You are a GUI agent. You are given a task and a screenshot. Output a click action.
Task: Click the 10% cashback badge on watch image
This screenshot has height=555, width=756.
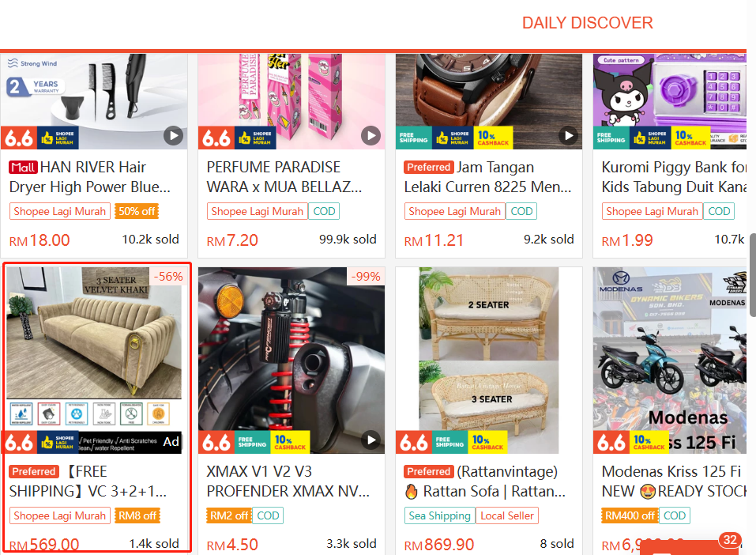tap(493, 138)
